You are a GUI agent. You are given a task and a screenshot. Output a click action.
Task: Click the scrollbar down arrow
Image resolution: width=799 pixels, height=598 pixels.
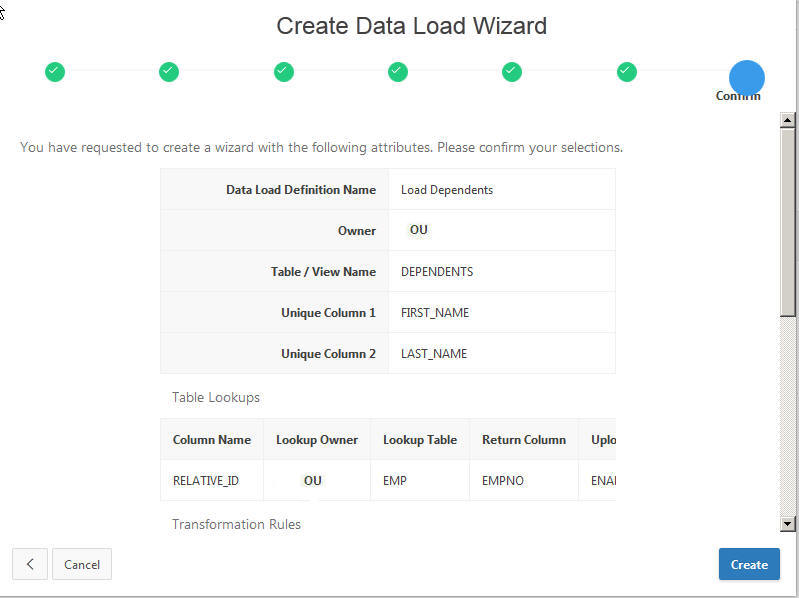tap(788, 523)
